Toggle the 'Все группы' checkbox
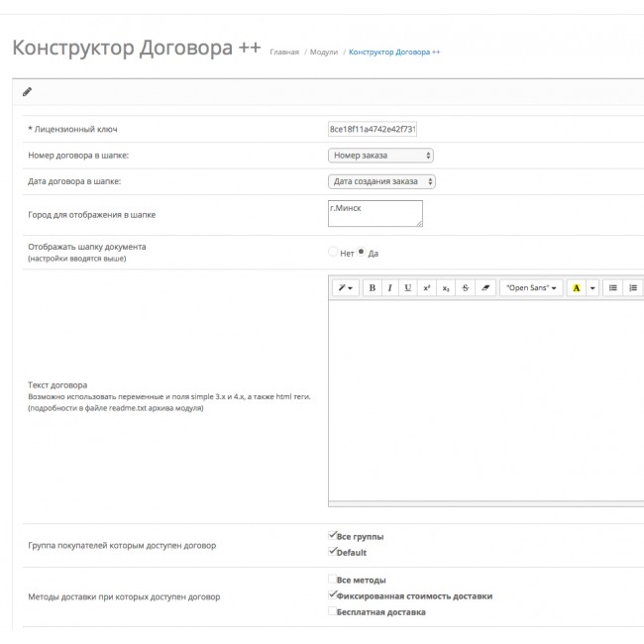Viewport: 644px width, 644px height. 333,536
